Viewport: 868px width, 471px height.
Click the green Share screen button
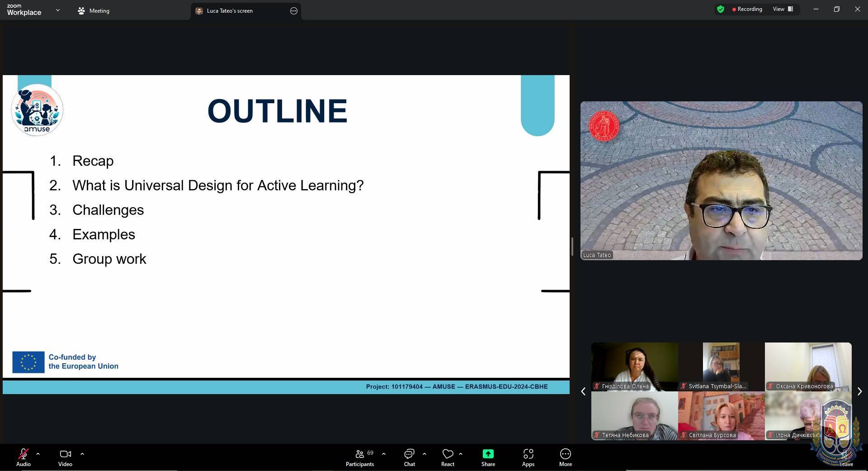[488, 457]
